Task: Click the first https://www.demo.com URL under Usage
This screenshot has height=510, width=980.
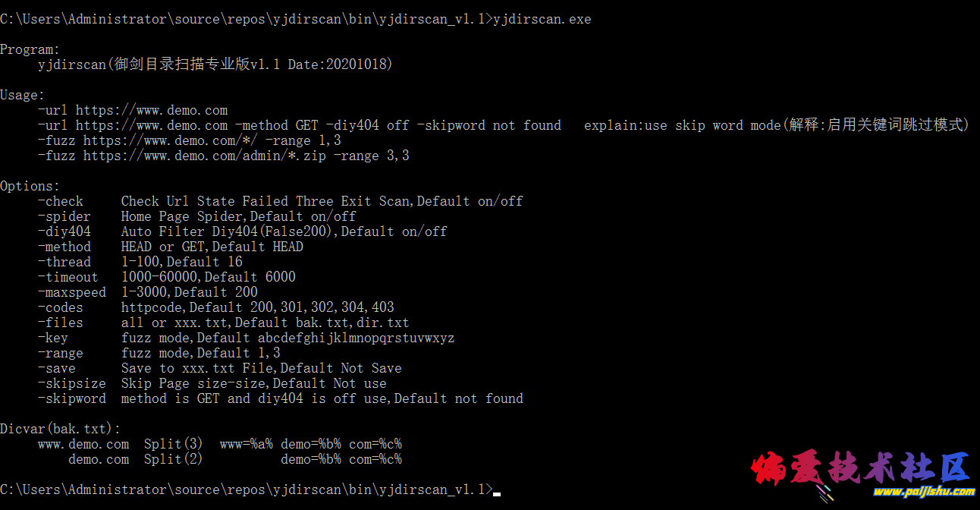Action: tap(151, 110)
